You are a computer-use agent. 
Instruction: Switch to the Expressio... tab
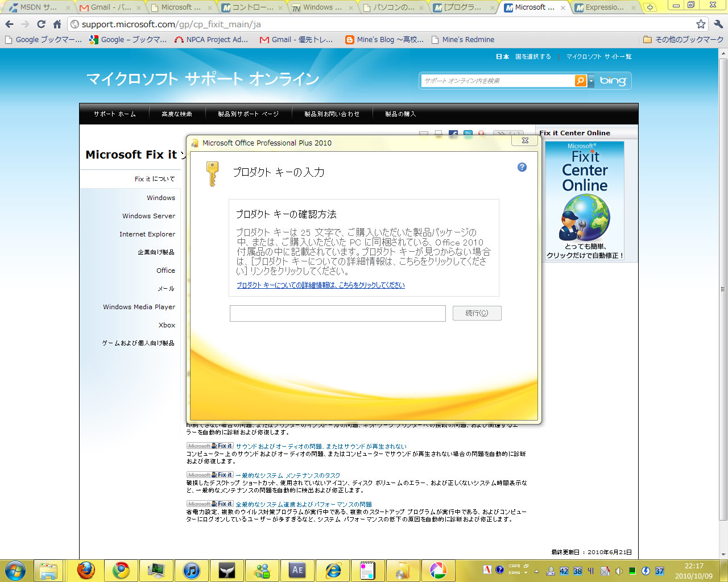(x=604, y=7)
